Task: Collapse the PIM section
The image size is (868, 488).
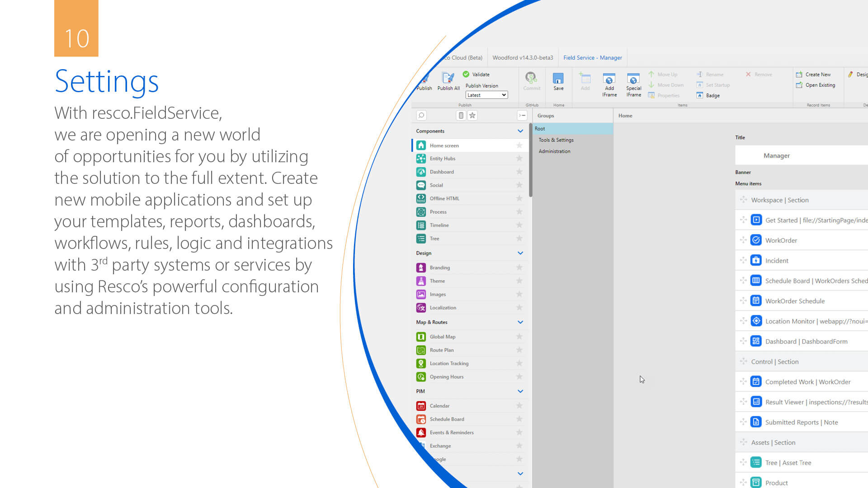Action: (520, 391)
